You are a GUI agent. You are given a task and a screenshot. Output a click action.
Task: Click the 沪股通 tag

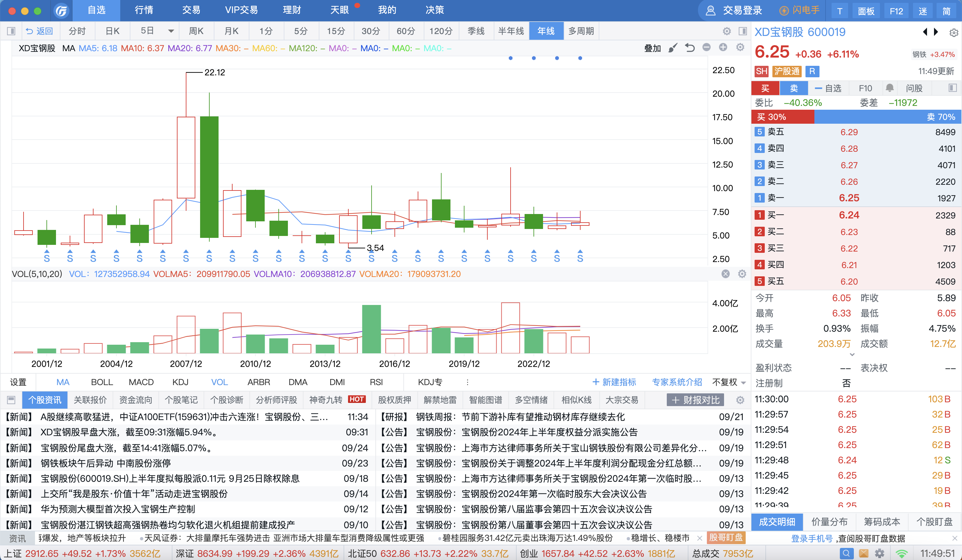[786, 71]
